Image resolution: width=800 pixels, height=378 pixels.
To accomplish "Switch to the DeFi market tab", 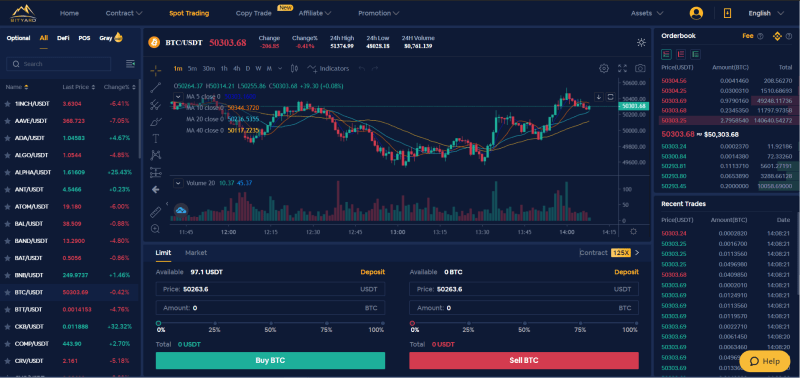I will coord(63,38).
